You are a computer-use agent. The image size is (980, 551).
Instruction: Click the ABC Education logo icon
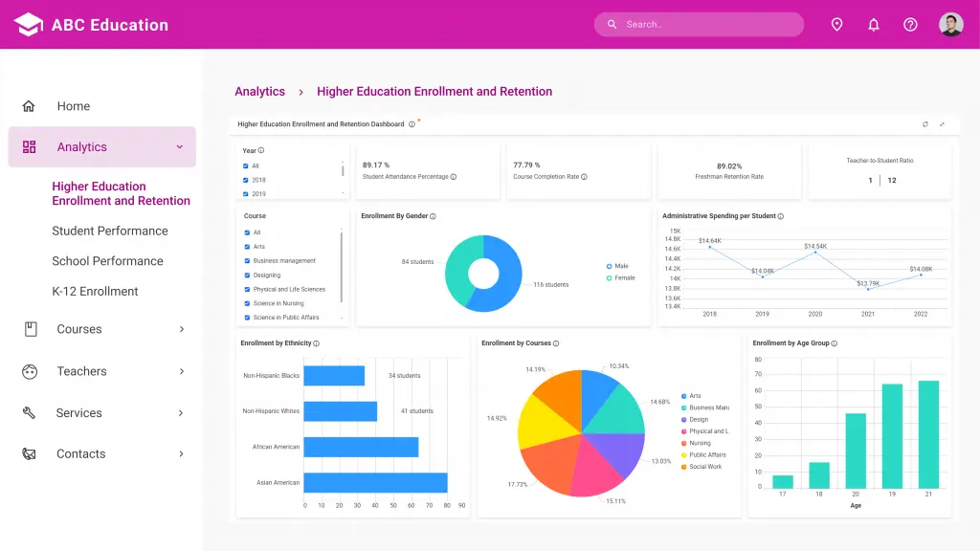click(28, 24)
